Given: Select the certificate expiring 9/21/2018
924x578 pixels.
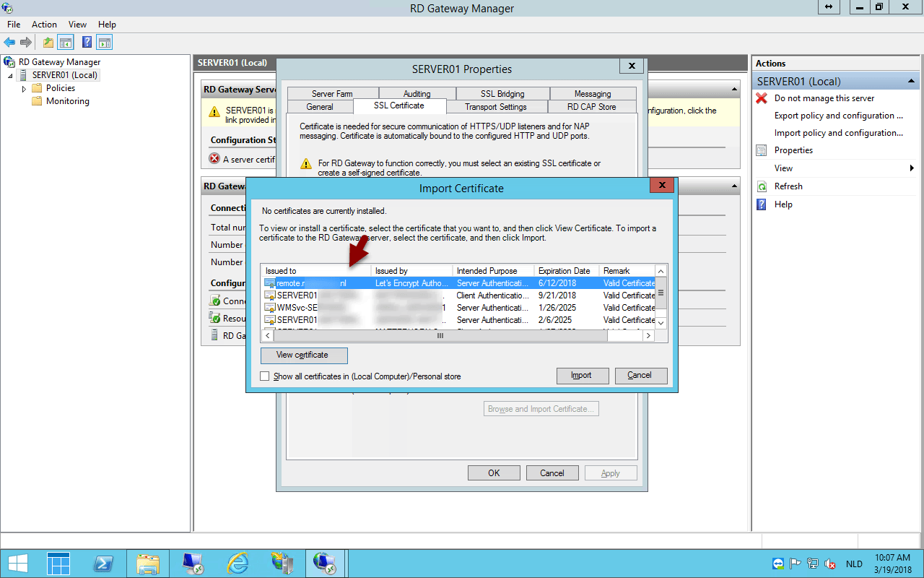Looking at the screenshot, I should 459,296.
